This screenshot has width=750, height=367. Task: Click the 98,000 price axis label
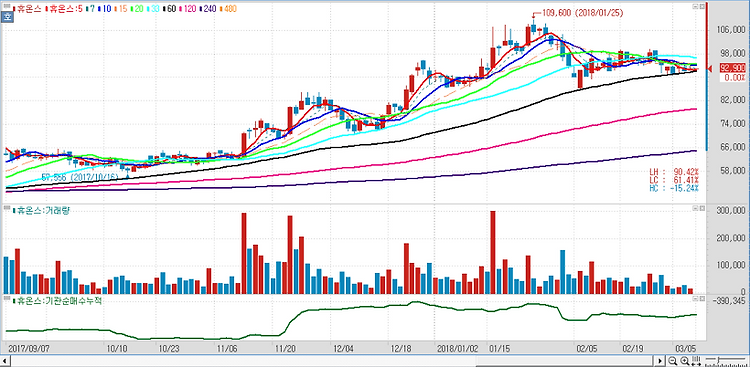pos(732,53)
